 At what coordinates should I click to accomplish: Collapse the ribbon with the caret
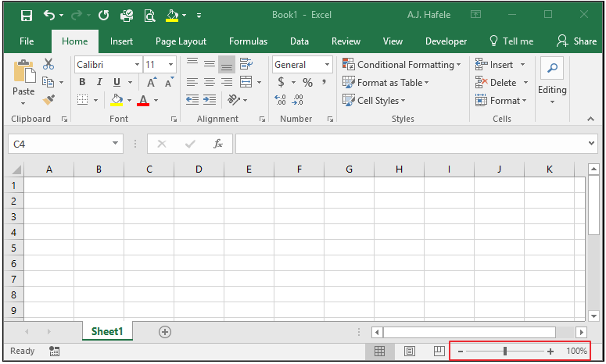point(590,119)
